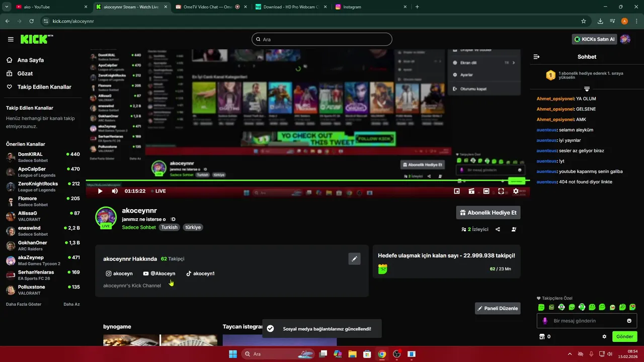Go to Ana Sayfa in the sidebar

tap(25, 60)
